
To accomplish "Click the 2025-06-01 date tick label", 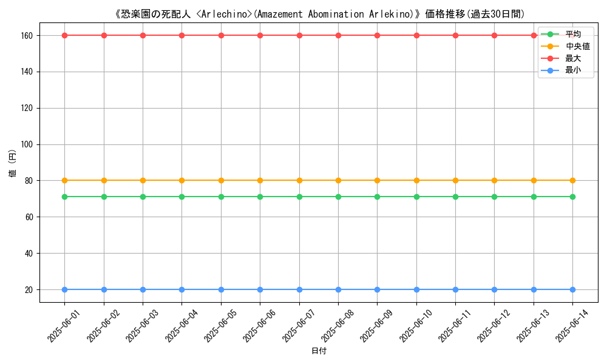I will click(64, 326).
